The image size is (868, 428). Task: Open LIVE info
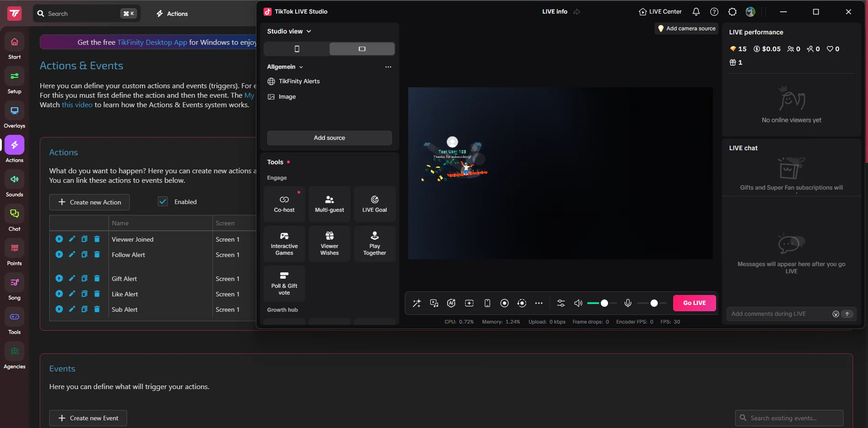tap(555, 12)
